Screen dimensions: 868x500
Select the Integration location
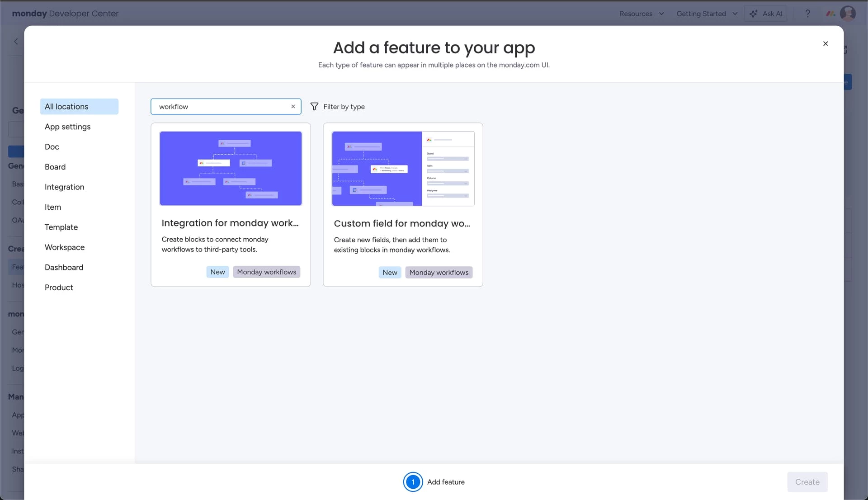[79, 187]
